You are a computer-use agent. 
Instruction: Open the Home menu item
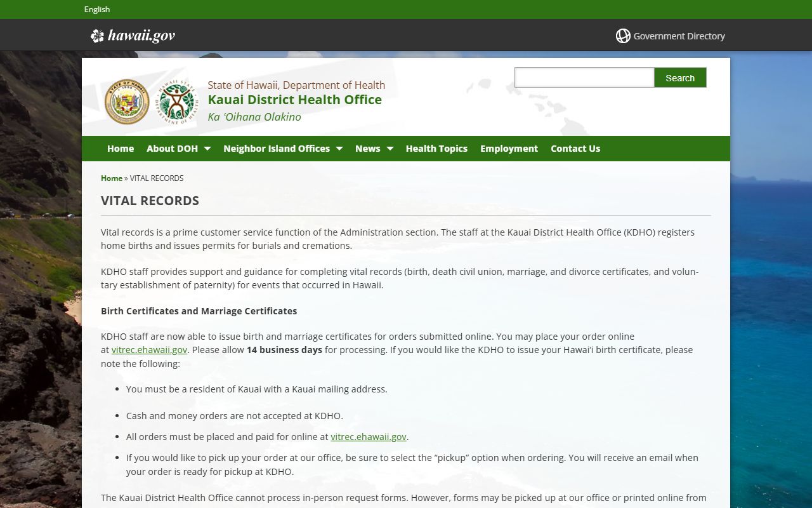point(121,149)
